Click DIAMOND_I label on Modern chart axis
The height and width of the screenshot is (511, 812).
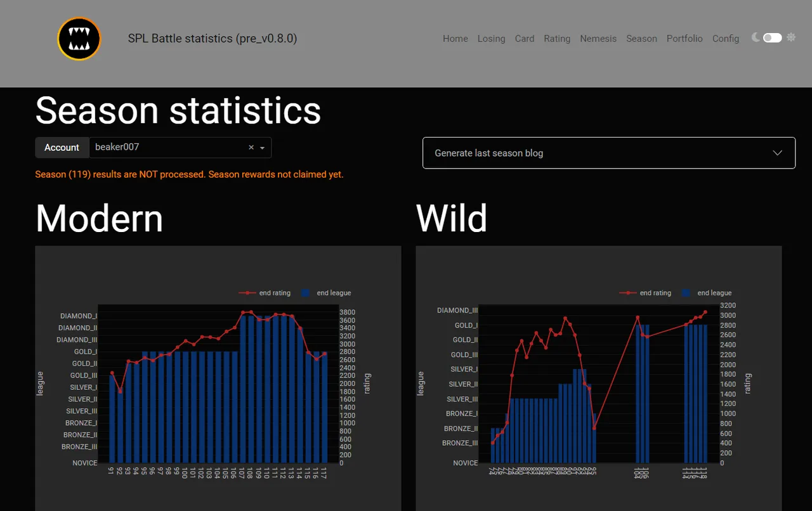coord(79,316)
